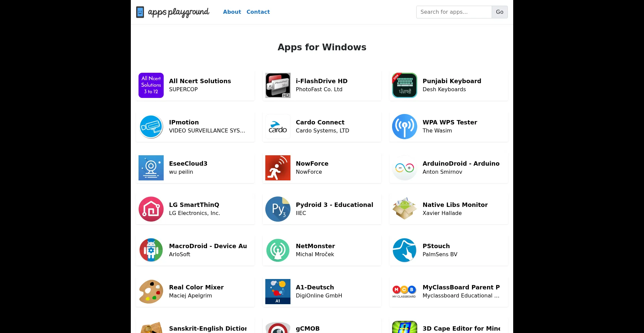
Task: Open the ArduinoDroid - Arduino title
Action: 461,164
